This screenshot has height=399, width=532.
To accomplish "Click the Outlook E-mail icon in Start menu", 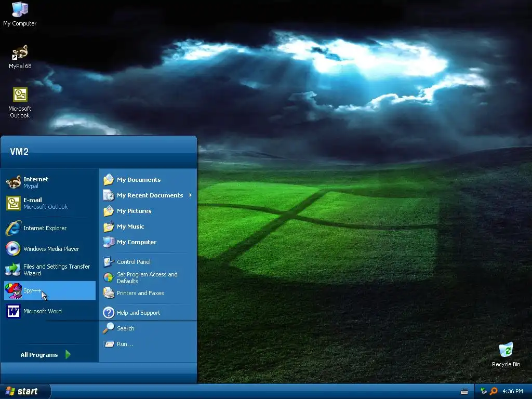I will 13,203.
